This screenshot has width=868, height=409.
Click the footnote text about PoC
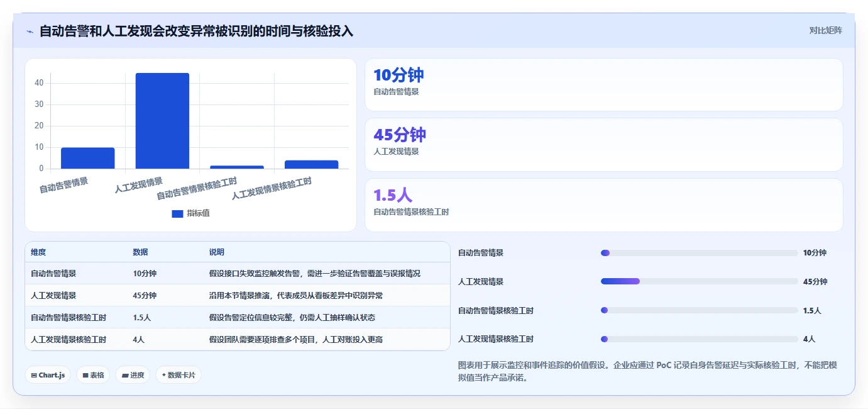647,371
